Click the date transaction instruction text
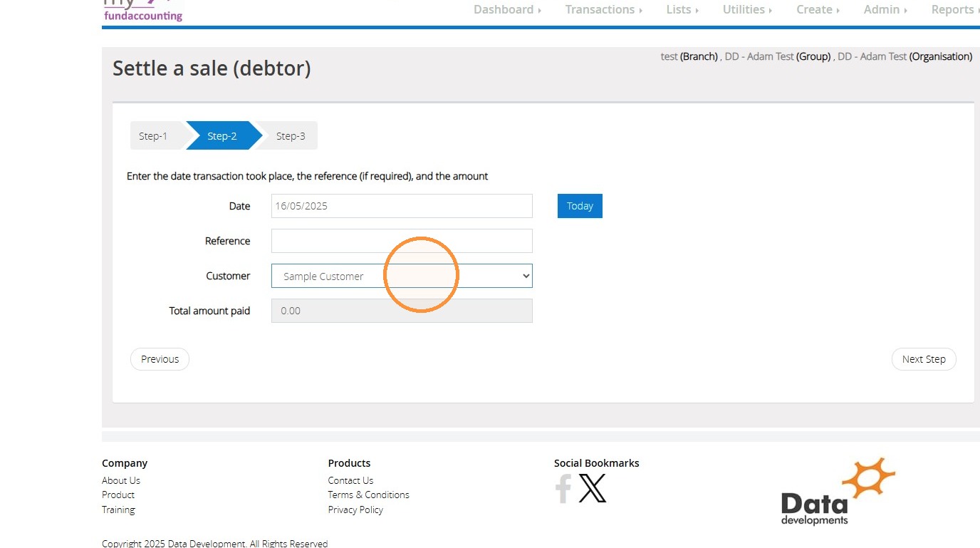This screenshot has width=980, height=548. pyautogui.click(x=307, y=176)
